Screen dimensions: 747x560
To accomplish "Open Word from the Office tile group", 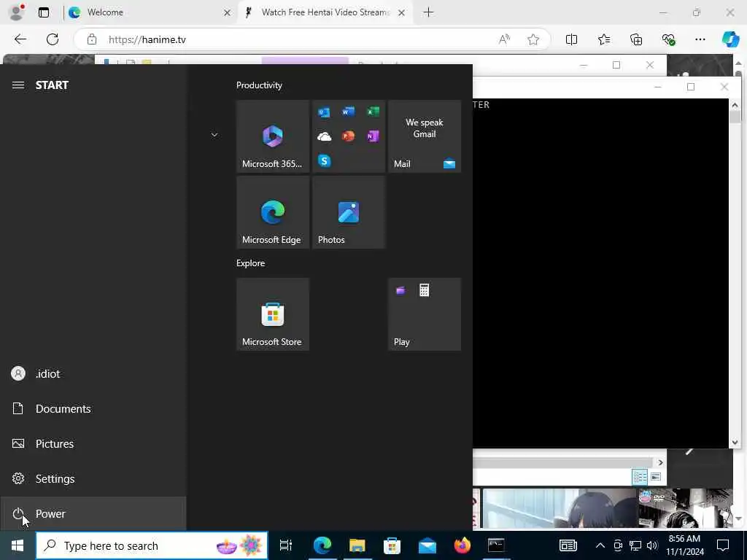I will pos(348,112).
